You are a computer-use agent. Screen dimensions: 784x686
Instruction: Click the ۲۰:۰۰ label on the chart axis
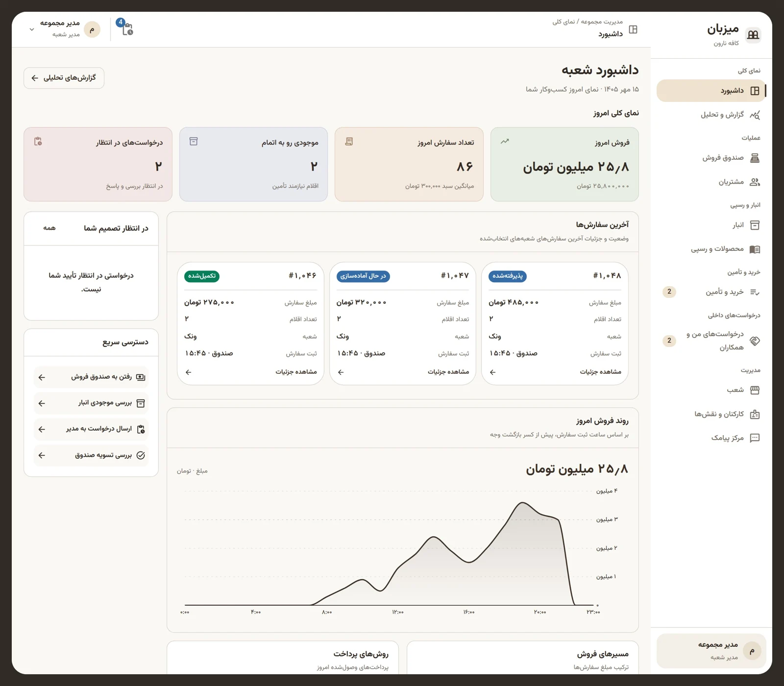pos(540,612)
